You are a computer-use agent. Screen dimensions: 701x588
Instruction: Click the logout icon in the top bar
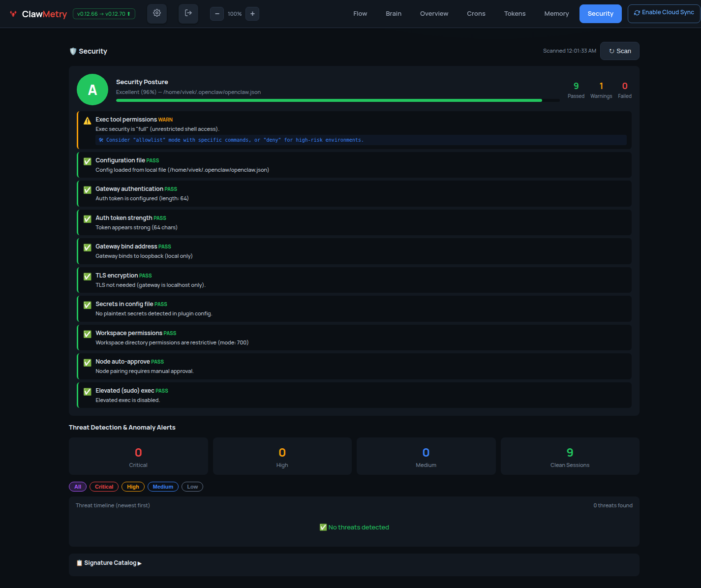tap(188, 13)
